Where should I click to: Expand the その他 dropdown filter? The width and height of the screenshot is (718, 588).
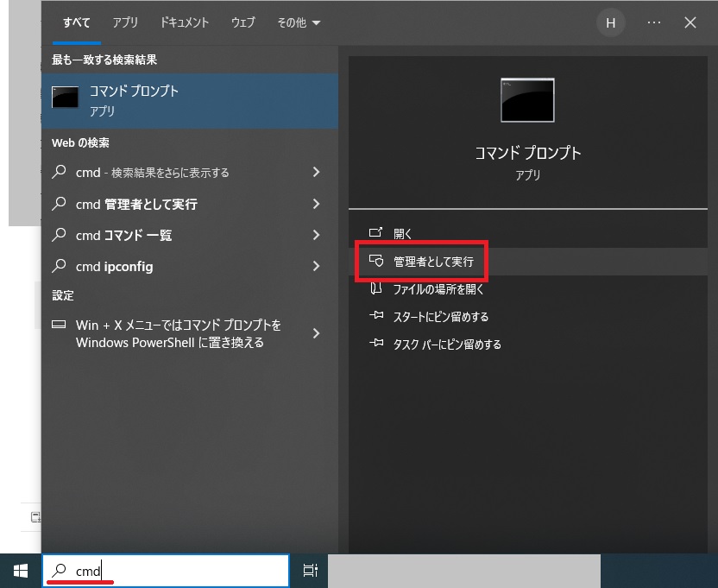coord(298,23)
